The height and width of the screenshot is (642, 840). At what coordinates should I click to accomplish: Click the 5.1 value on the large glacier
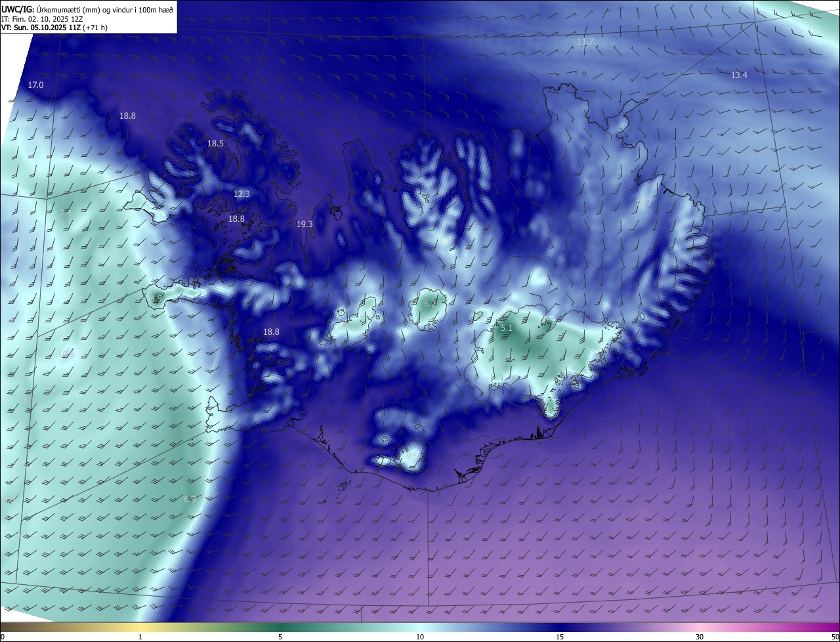point(507,328)
